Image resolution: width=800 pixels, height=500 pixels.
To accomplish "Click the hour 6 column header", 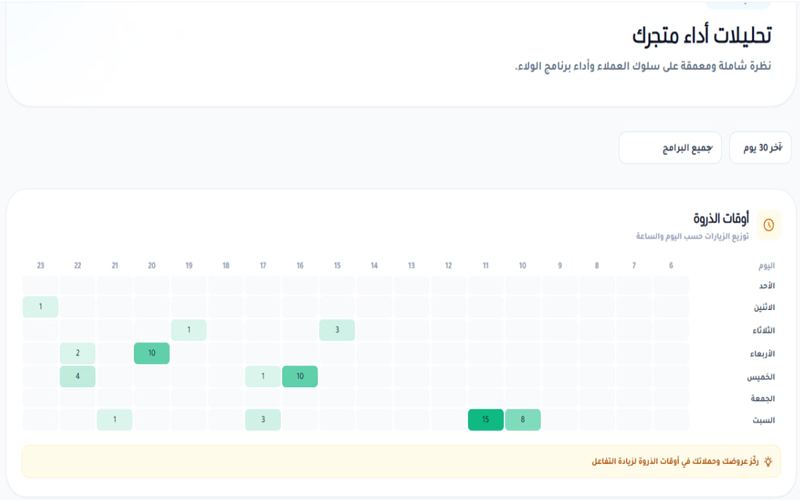I will pos(671,265).
